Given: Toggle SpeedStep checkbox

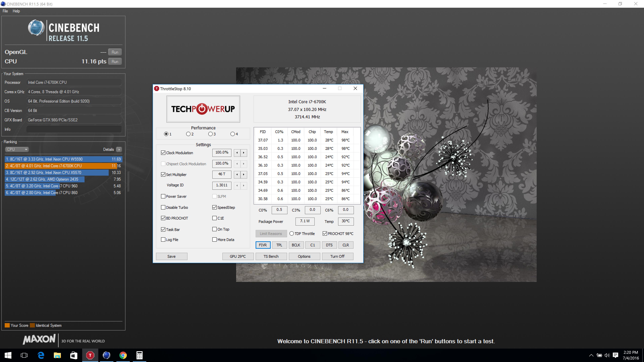Looking at the screenshot, I should 214,207.
